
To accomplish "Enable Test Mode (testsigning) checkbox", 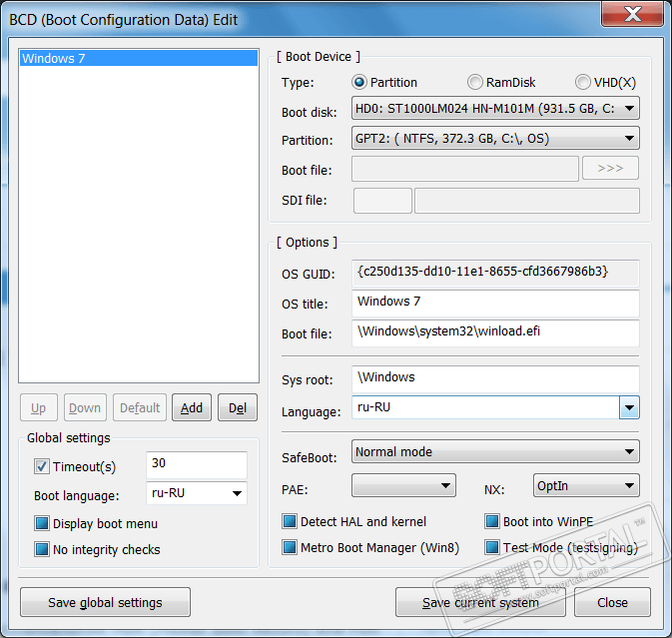I will point(492,547).
